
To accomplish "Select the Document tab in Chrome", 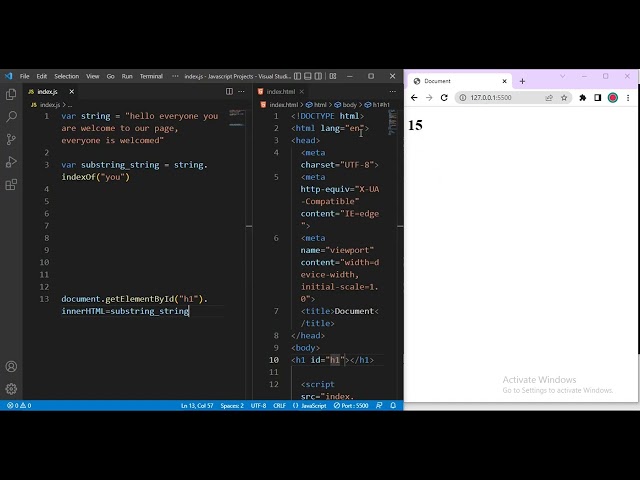I will [460, 81].
